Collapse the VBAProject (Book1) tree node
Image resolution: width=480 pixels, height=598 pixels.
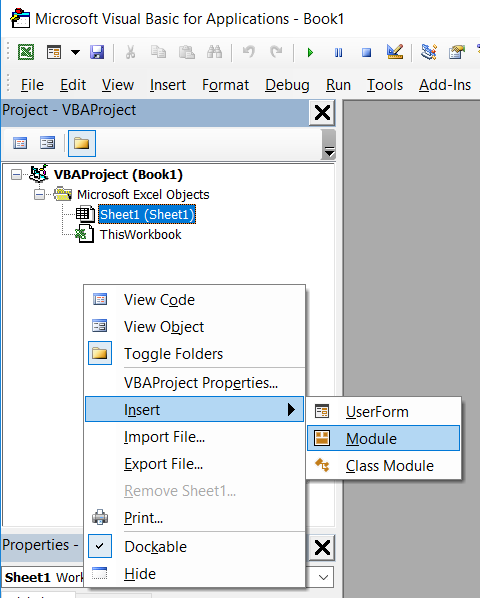pyautogui.click(x=16, y=175)
